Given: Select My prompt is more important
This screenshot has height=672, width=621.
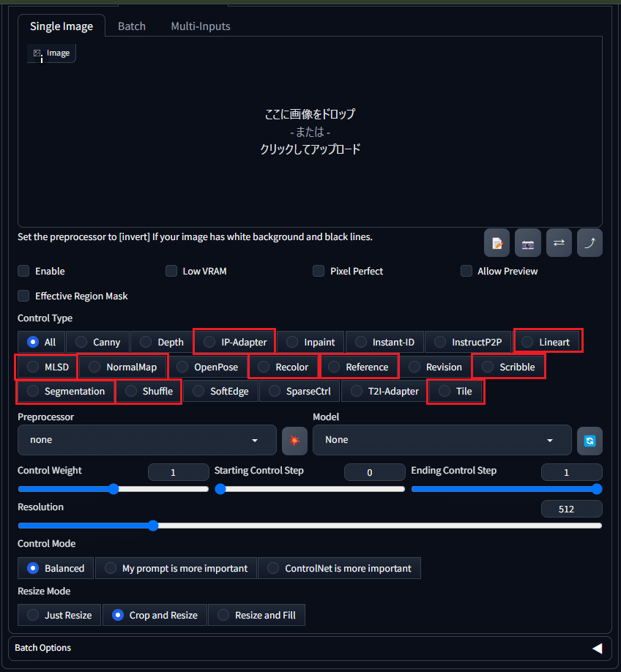Looking at the screenshot, I should [176, 568].
